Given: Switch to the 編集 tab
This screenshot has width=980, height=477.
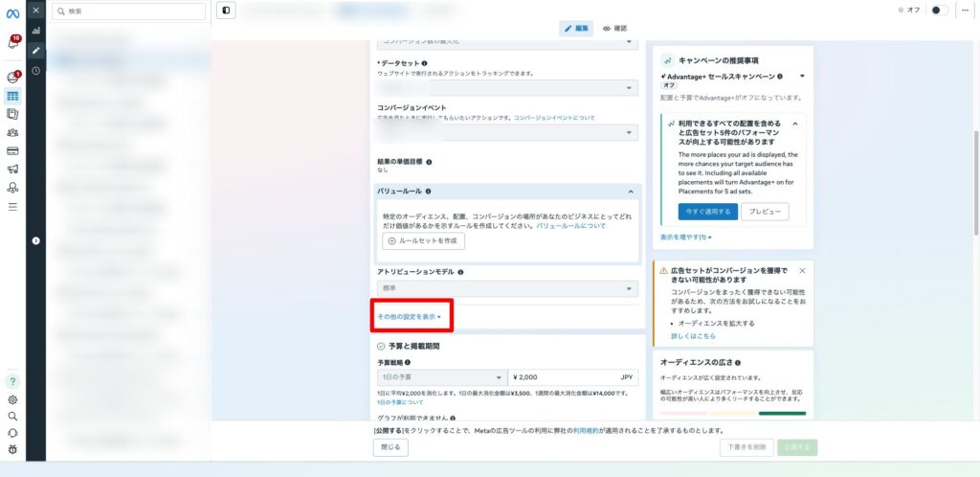Looking at the screenshot, I should 576,29.
